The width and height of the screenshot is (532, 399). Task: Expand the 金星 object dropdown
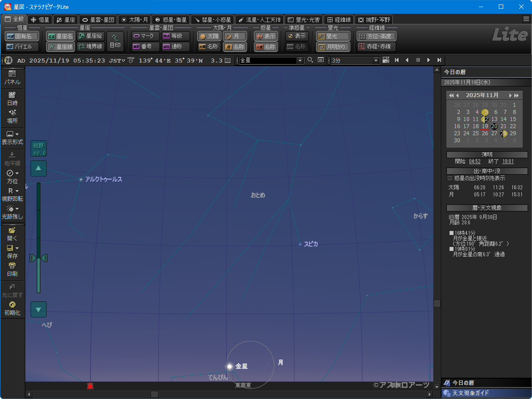tap(300, 60)
